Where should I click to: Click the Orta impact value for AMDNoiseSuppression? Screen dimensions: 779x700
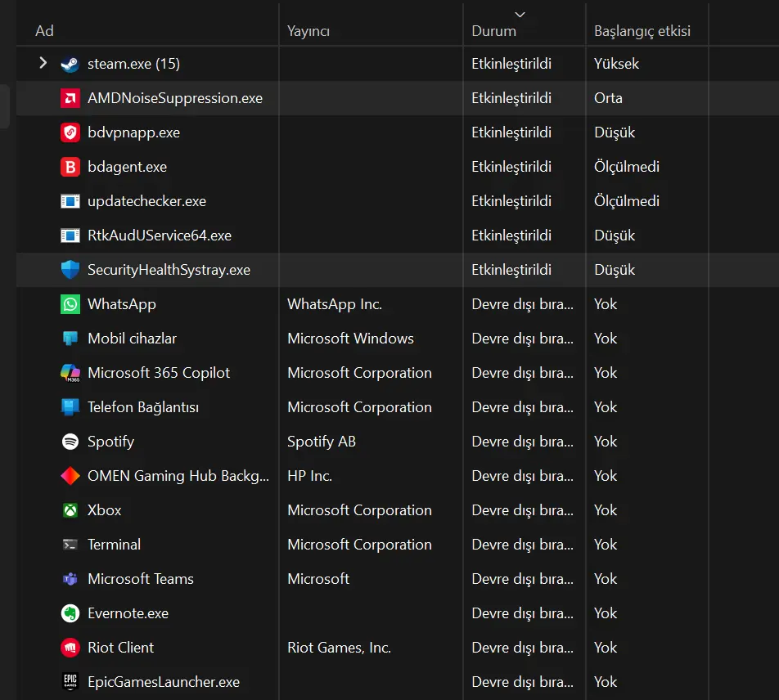tap(608, 98)
